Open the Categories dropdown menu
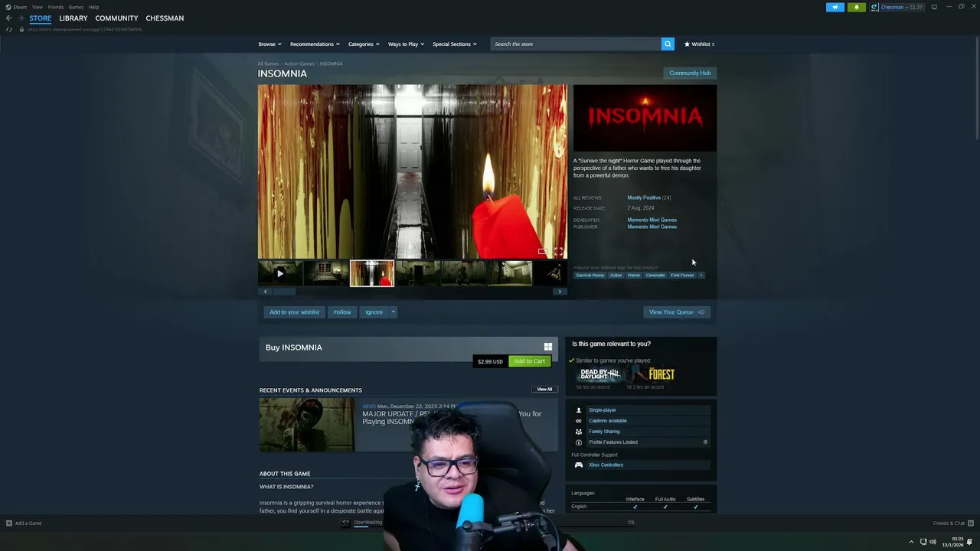 [x=364, y=44]
